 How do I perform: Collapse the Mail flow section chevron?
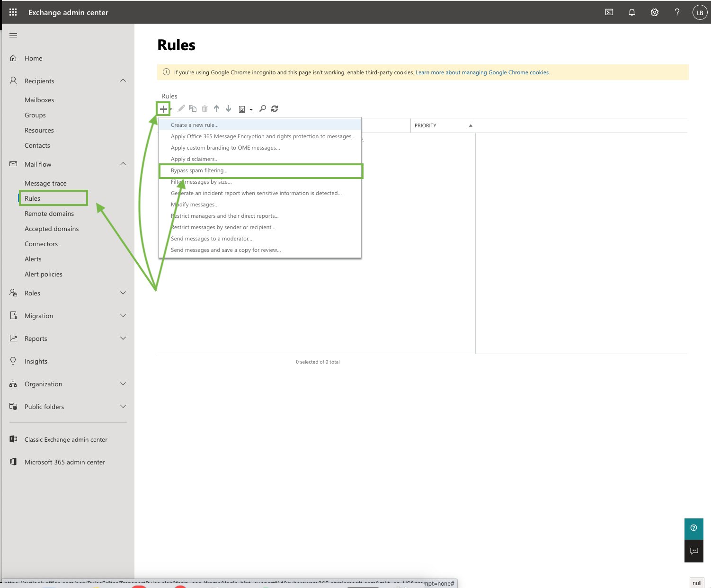123,164
